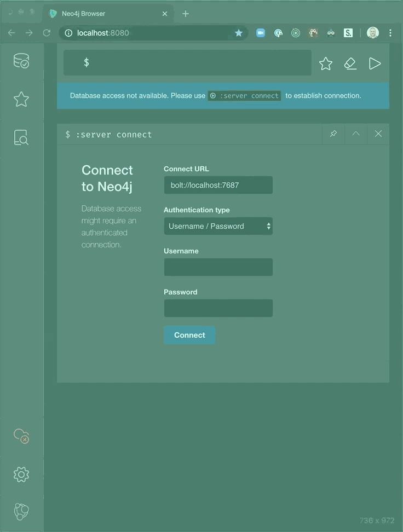This screenshot has width=403, height=532.
Task: Reload the page
Action: [x=47, y=33]
